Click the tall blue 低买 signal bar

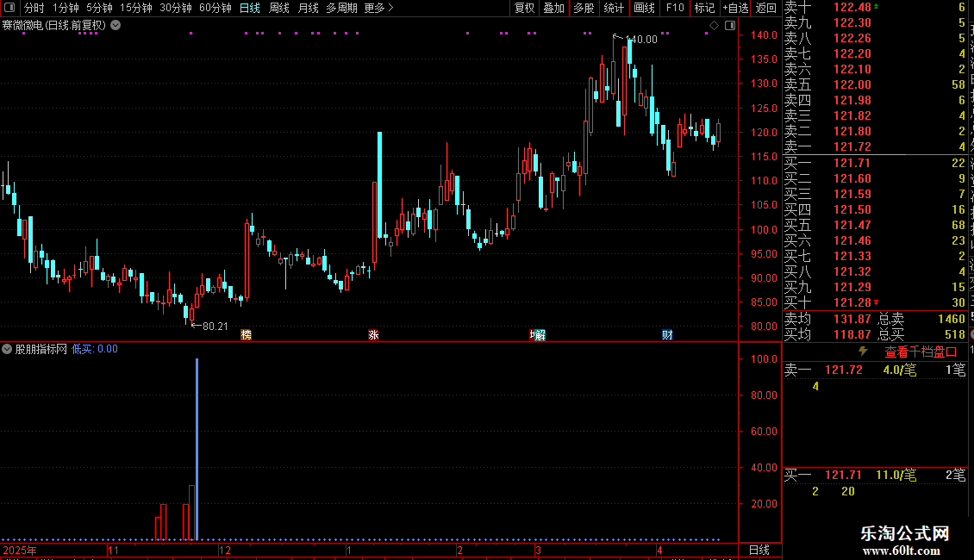point(197,449)
